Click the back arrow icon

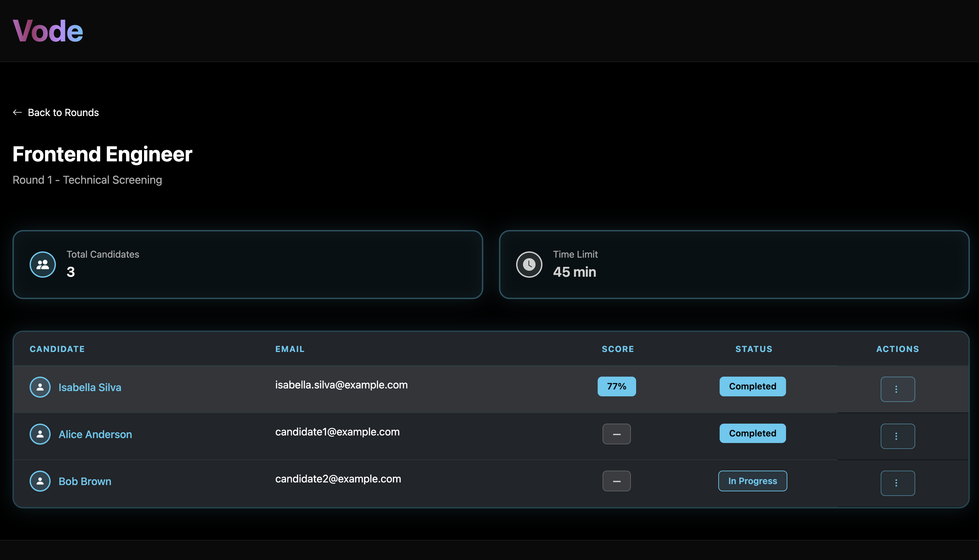pos(17,112)
